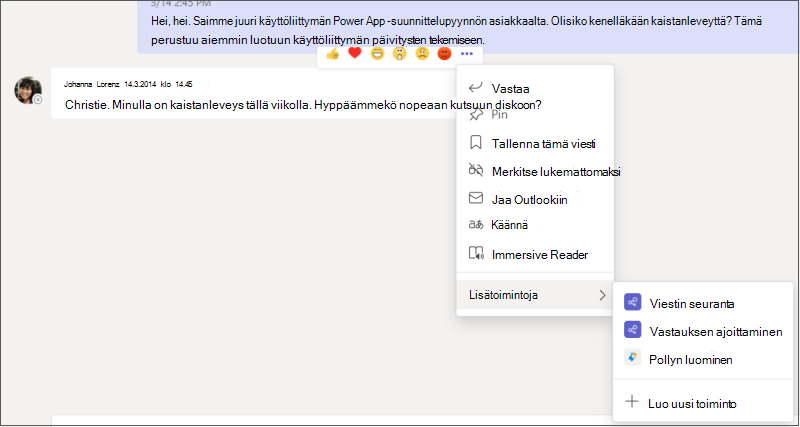Viewport: 800px width, 427px height.
Task: Click the Vastauksen ajoittaminen app icon
Action: click(632, 331)
